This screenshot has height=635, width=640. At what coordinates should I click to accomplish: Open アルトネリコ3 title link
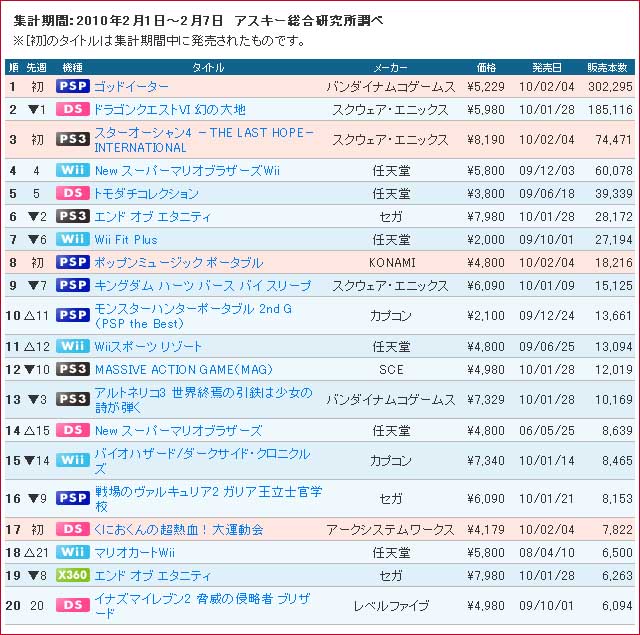point(203,400)
